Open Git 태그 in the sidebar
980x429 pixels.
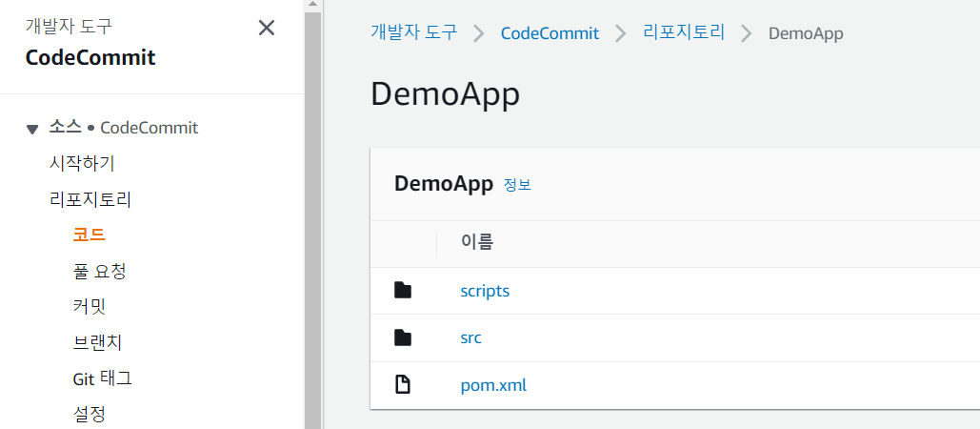click(102, 378)
